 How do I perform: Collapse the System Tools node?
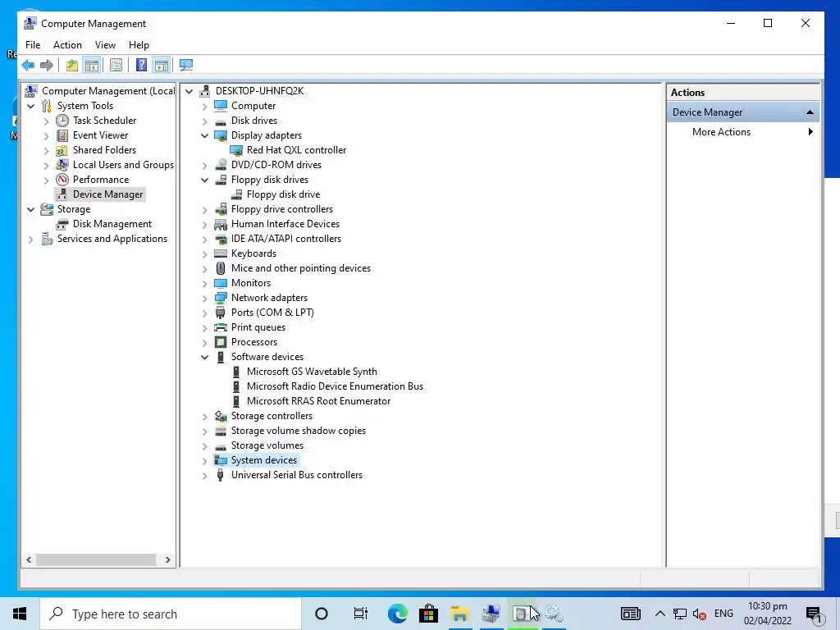pyautogui.click(x=30, y=106)
